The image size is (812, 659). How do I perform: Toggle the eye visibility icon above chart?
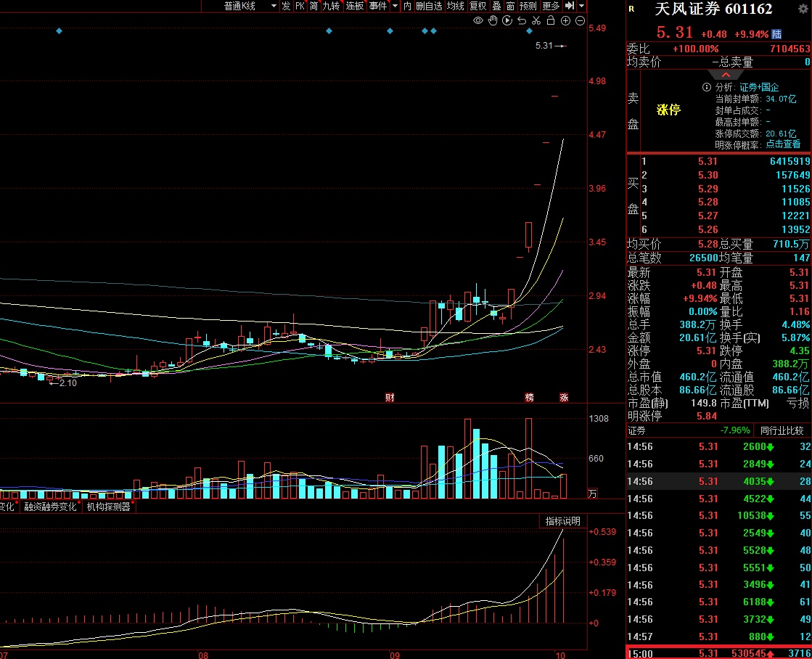[x=478, y=21]
